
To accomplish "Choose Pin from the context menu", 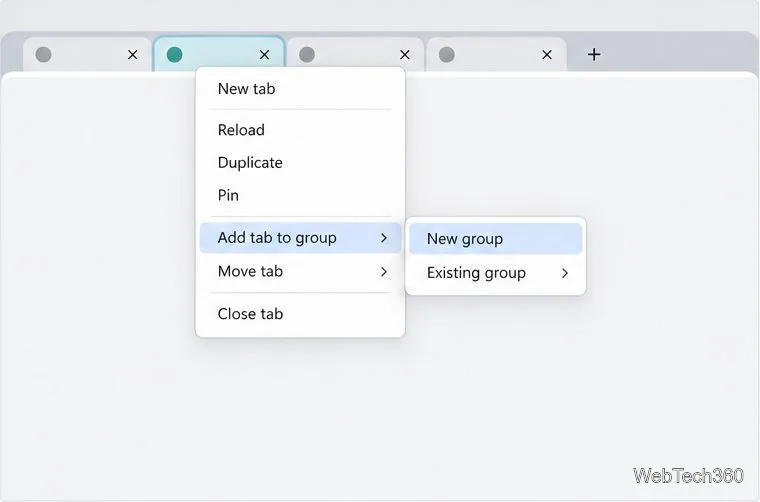I will click(300, 195).
